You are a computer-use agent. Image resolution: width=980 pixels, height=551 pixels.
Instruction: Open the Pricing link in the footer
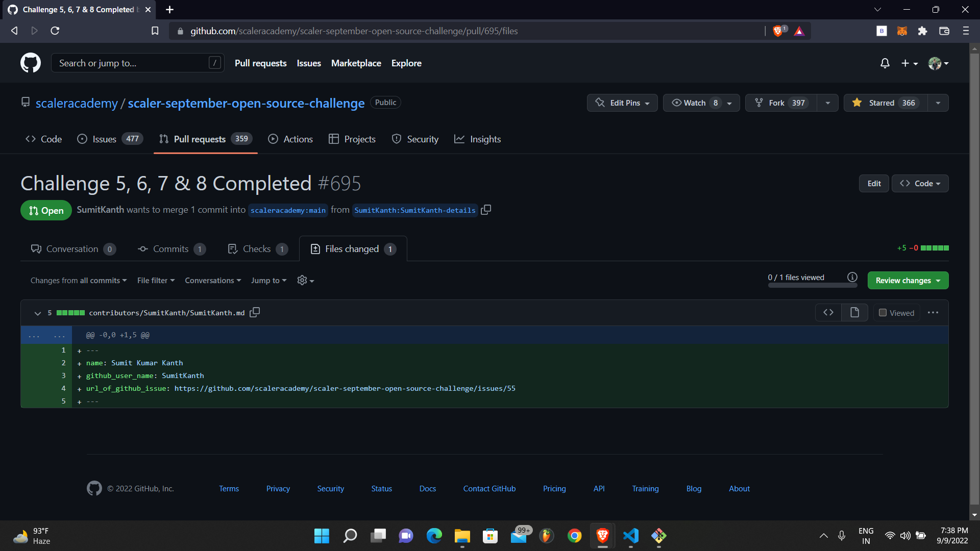(554, 488)
